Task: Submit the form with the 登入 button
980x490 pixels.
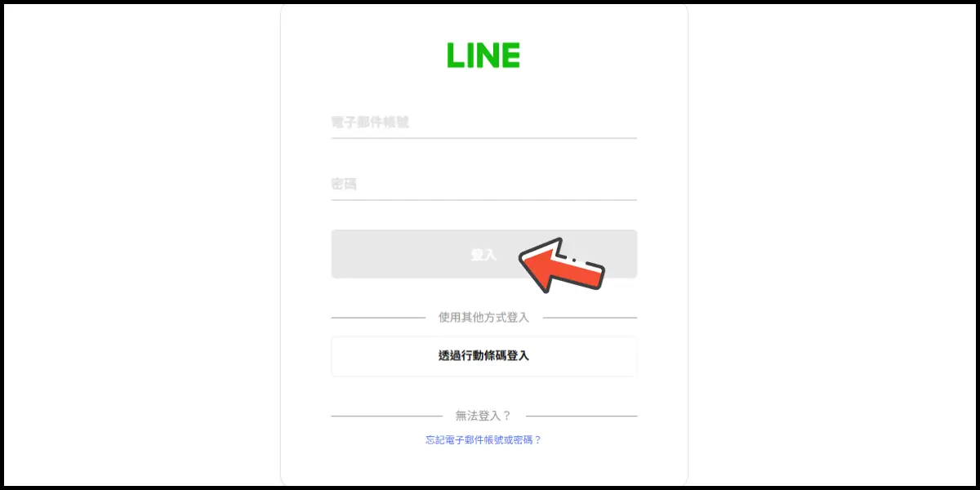Action: click(483, 254)
